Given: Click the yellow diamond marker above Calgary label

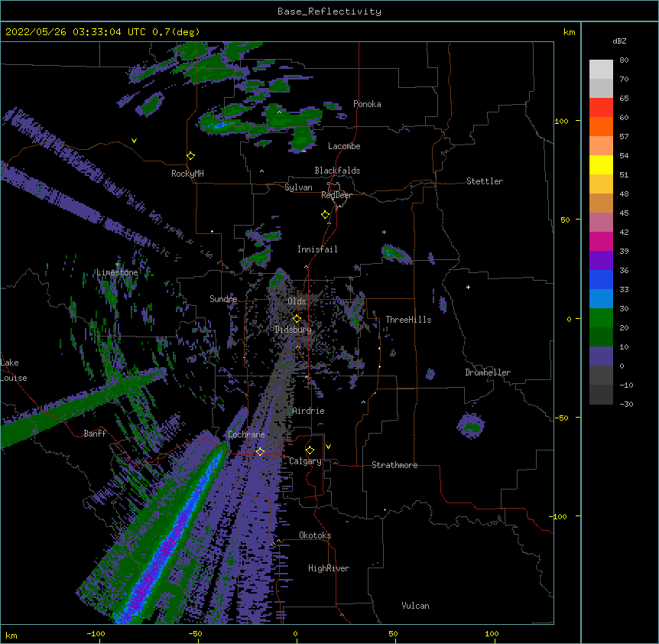Looking at the screenshot, I should [x=310, y=450].
